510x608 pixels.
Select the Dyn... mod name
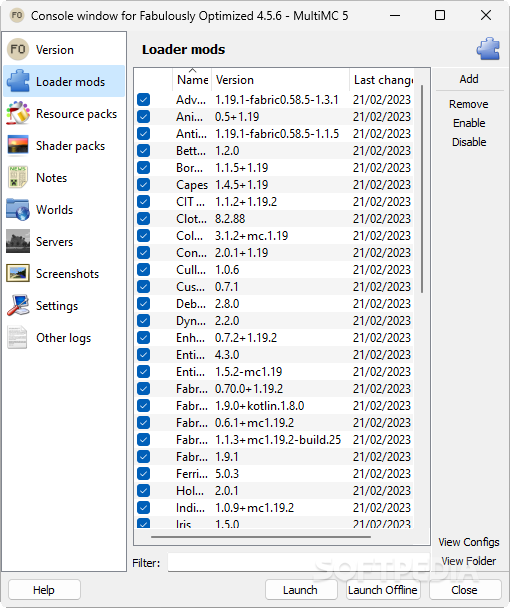[191, 321]
